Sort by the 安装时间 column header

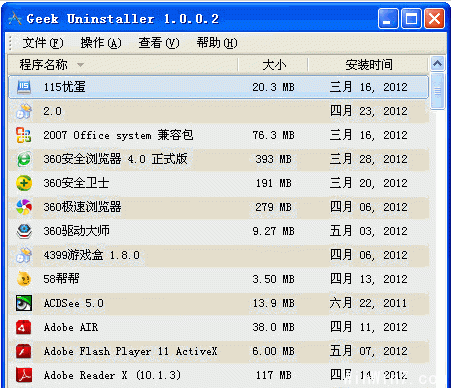click(368, 64)
